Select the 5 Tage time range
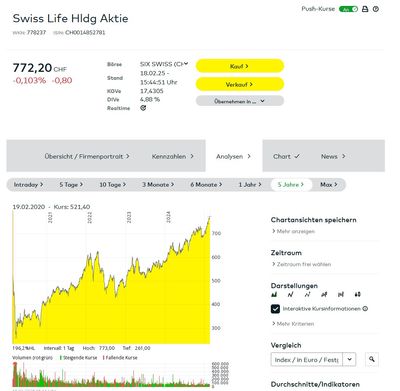 coord(71,184)
